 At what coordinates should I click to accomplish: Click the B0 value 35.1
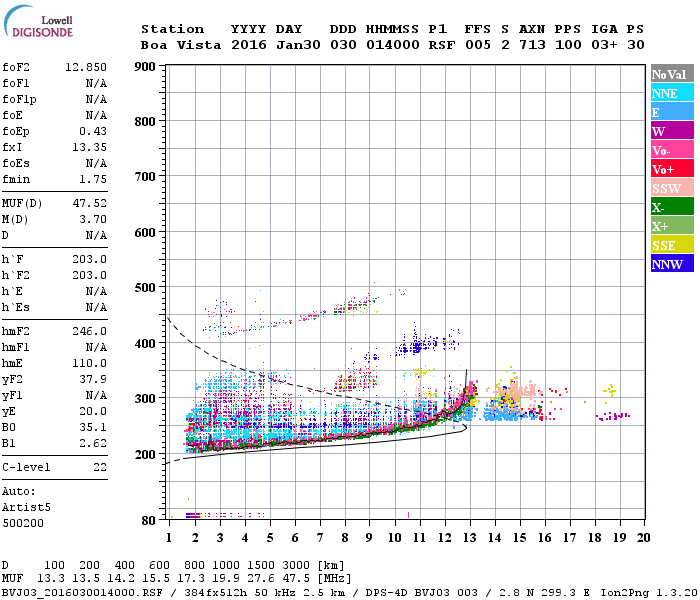(93, 427)
